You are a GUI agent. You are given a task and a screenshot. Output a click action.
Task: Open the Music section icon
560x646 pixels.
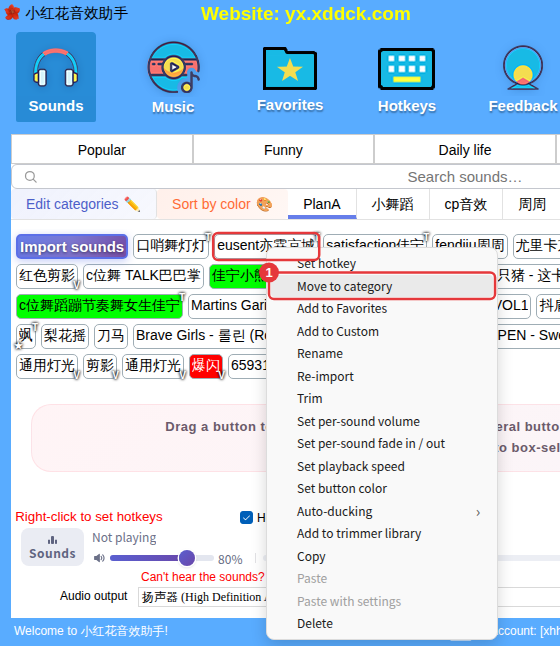pyautogui.click(x=173, y=77)
